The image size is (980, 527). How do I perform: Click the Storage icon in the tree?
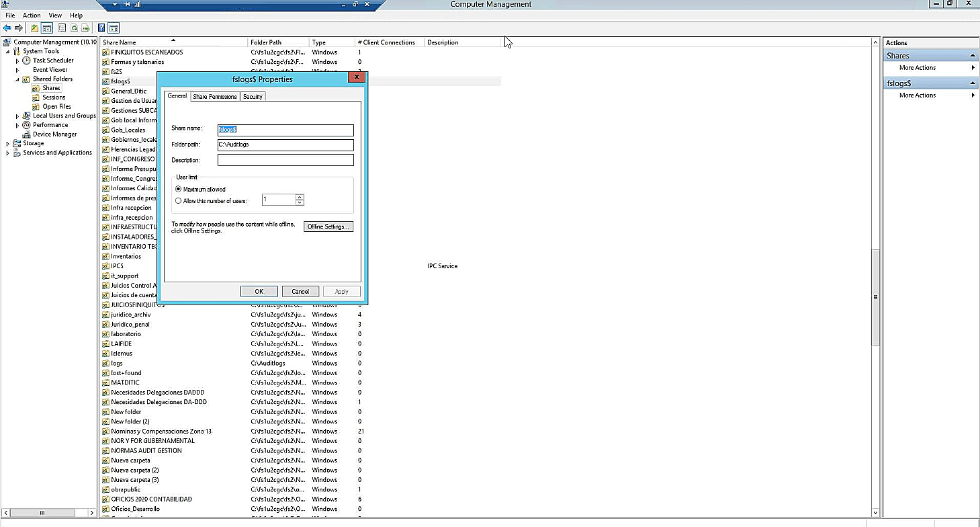coord(17,143)
